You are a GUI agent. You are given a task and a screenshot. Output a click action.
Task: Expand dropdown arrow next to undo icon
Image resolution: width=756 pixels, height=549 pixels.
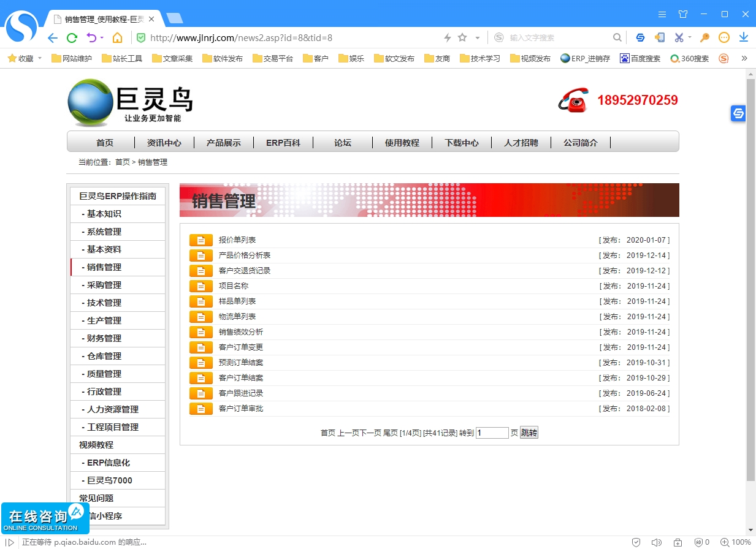click(102, 38)
